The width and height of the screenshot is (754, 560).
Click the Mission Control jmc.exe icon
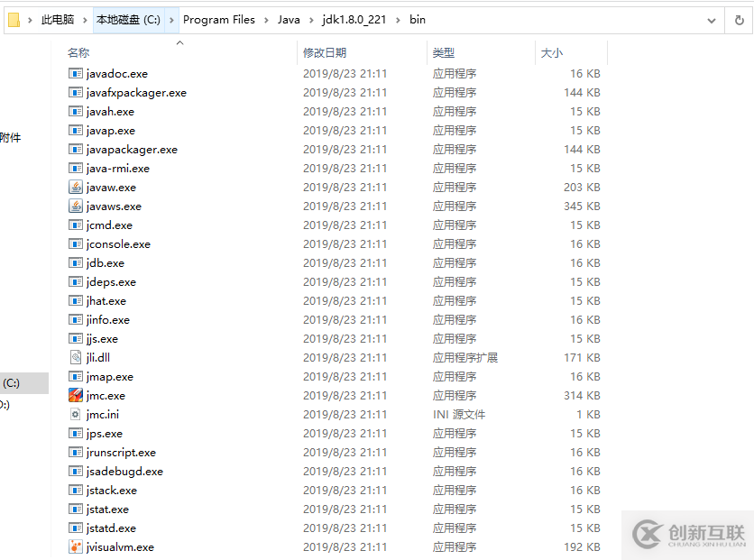coord(76,396)
